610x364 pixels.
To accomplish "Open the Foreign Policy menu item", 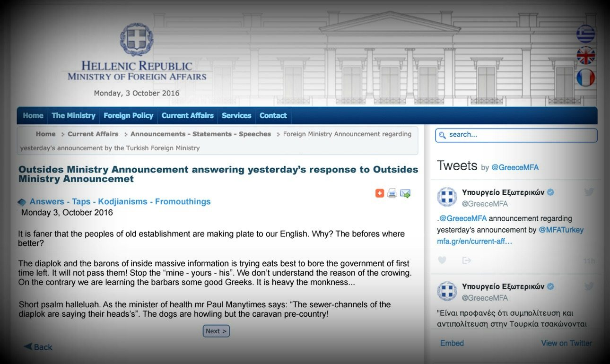I will pos(128,115).
